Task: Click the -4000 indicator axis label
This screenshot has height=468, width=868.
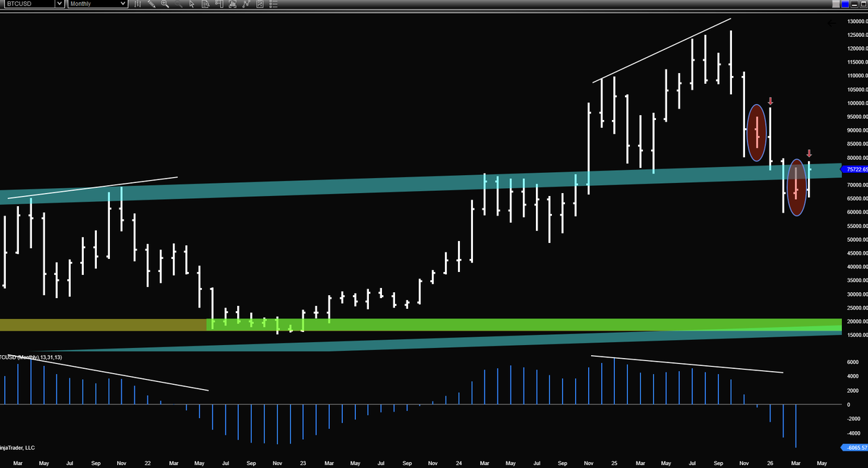Action: point(854,433)
